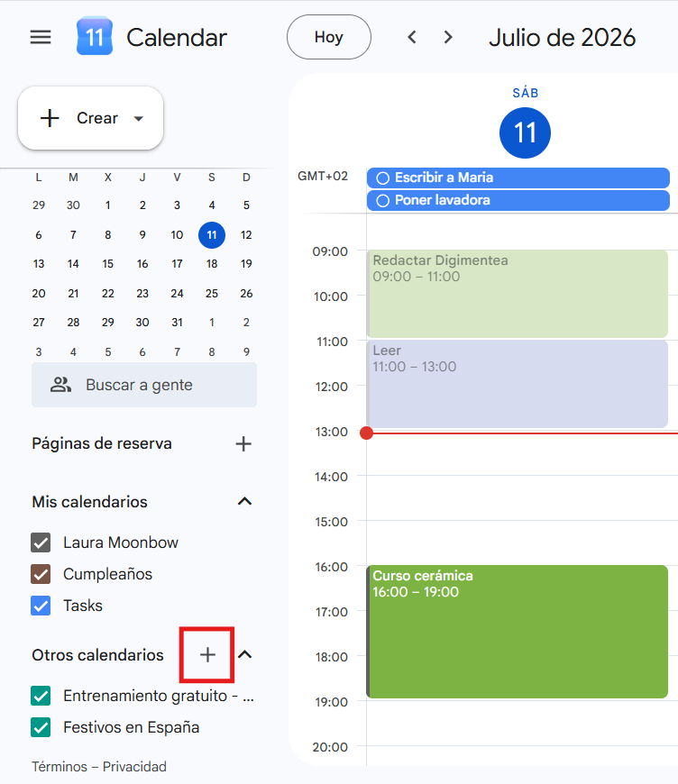Collapse the Otros calendarios section

[x=244, y=654]
